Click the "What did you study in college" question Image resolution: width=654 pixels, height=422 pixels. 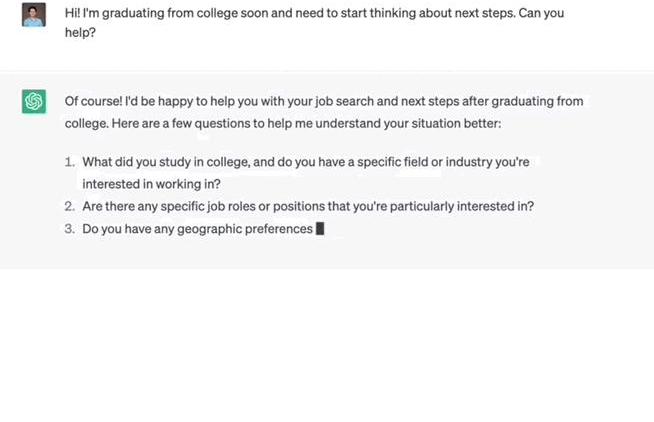click(175, 162)
